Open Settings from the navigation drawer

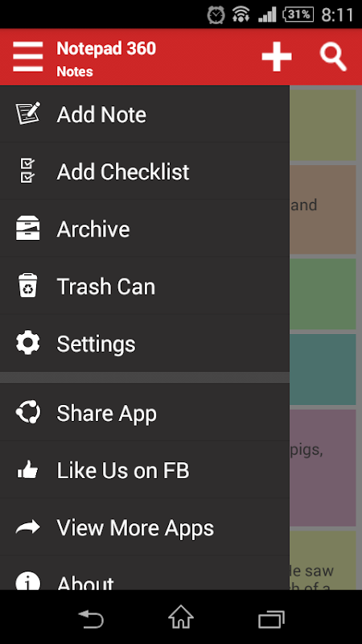coord(145,344)
